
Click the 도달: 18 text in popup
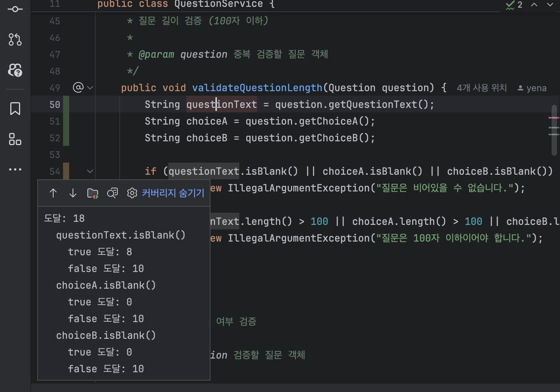coord(64,218)
